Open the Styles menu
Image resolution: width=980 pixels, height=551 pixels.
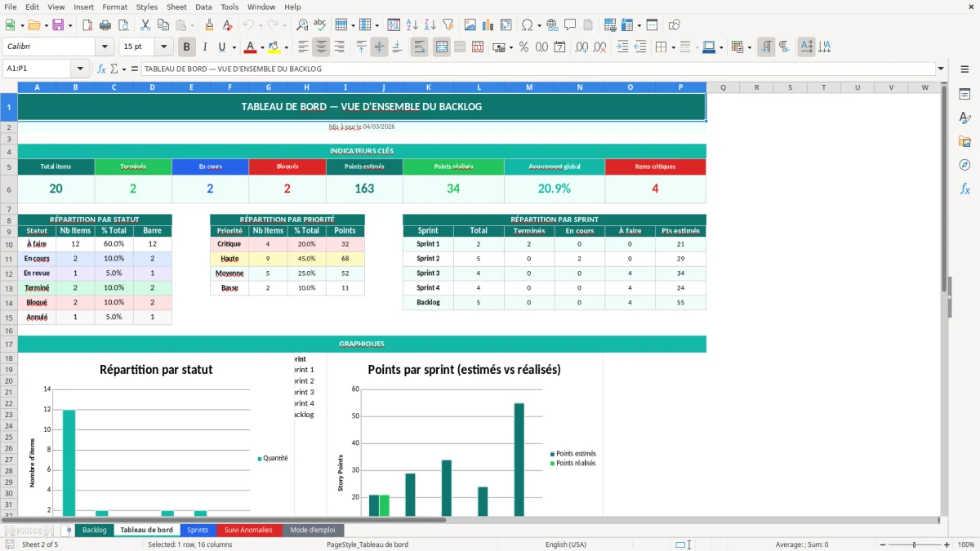tap(147, 7)
